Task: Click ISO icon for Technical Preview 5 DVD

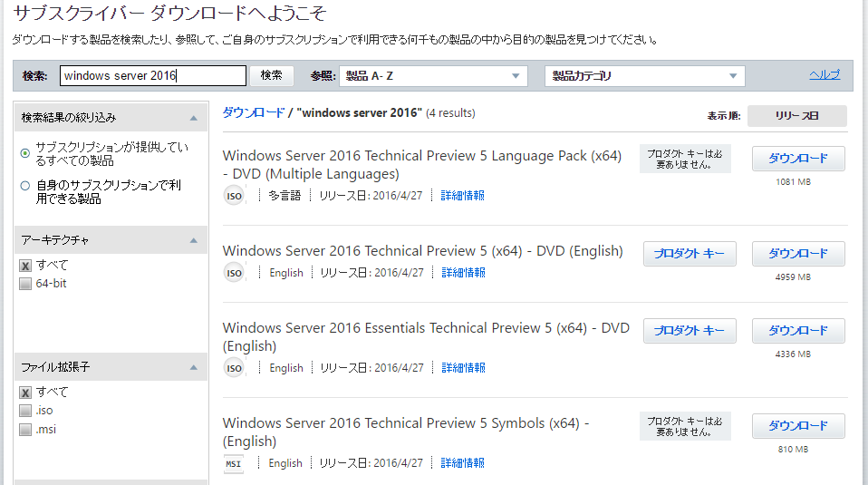Action: coord(234,273)
